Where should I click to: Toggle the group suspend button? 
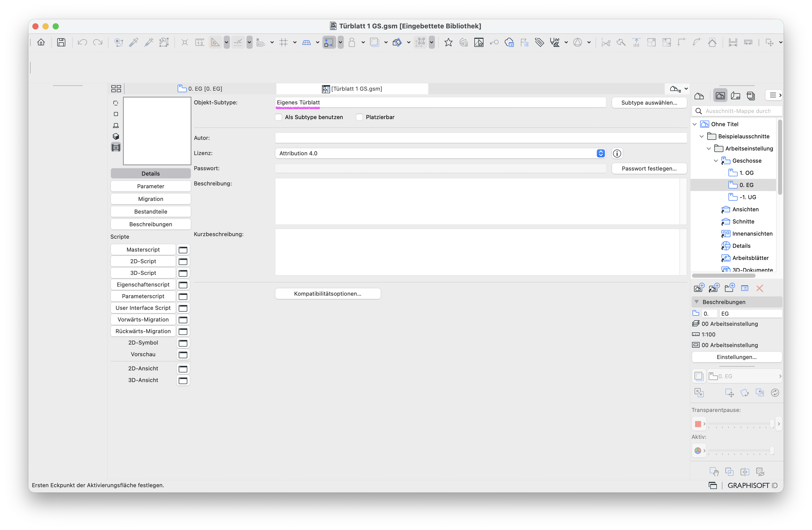pyautogui.click(x=420, y=42)
